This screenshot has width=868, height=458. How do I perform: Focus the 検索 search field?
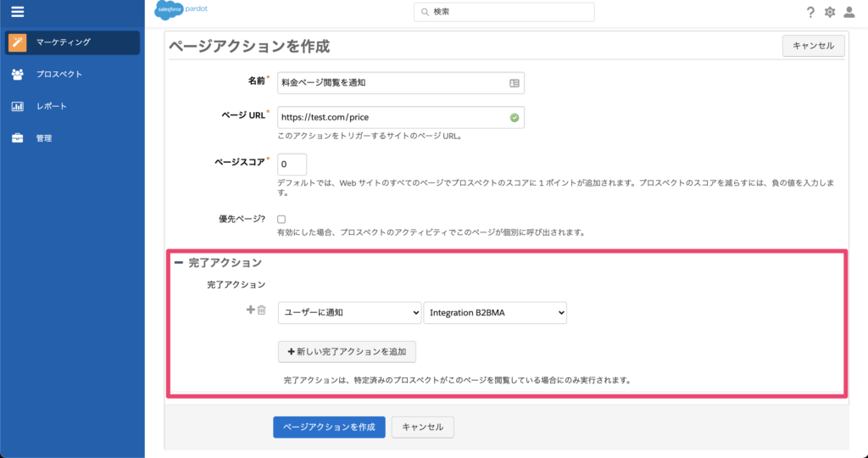(x=504, y=12)
